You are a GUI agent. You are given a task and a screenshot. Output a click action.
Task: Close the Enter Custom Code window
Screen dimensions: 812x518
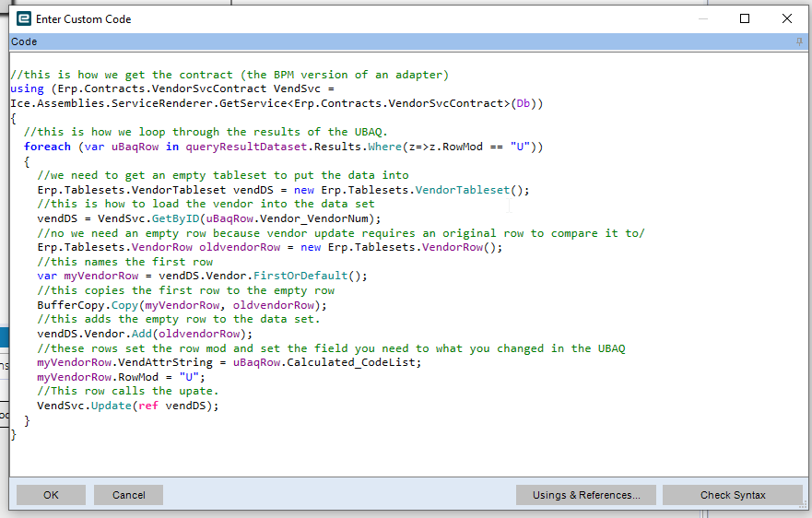click(786, 18)
